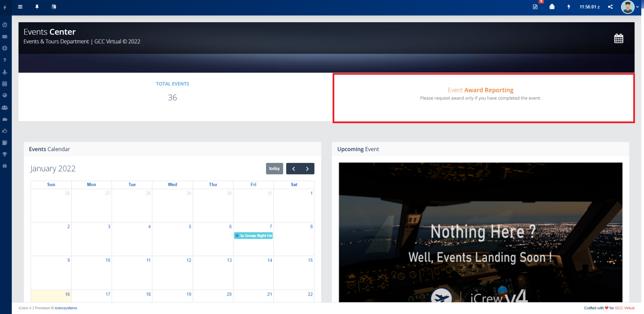Select January 8 in calendar
The width and height of the screenshot is (644, 314).
pyautogui.click(x=294, y=239)
